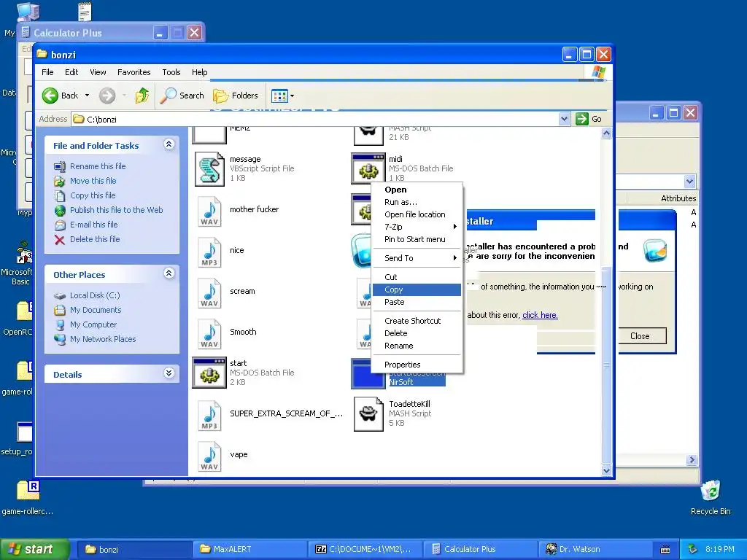Select the nice MP3 file icon

pyautogui.click(x=209, y=252)
